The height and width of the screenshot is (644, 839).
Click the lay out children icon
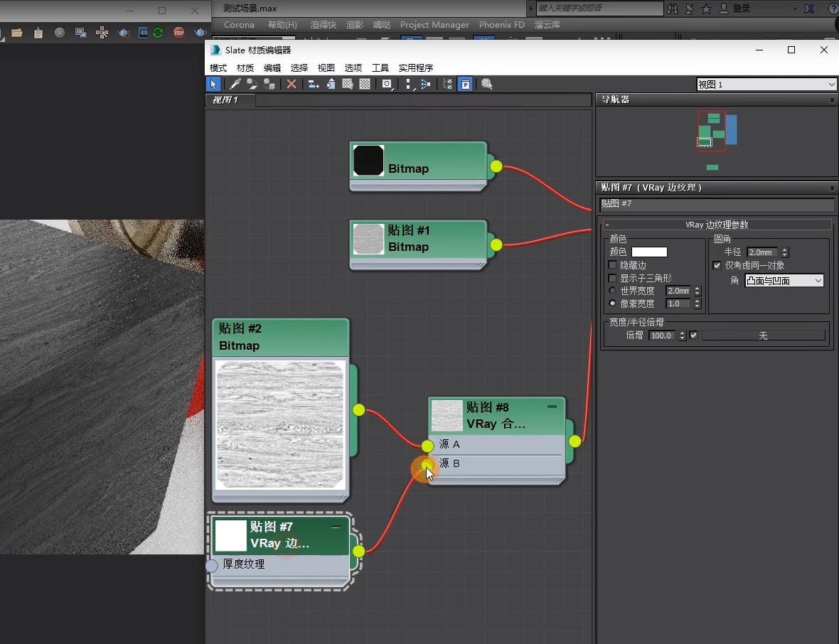coord(425,84)
